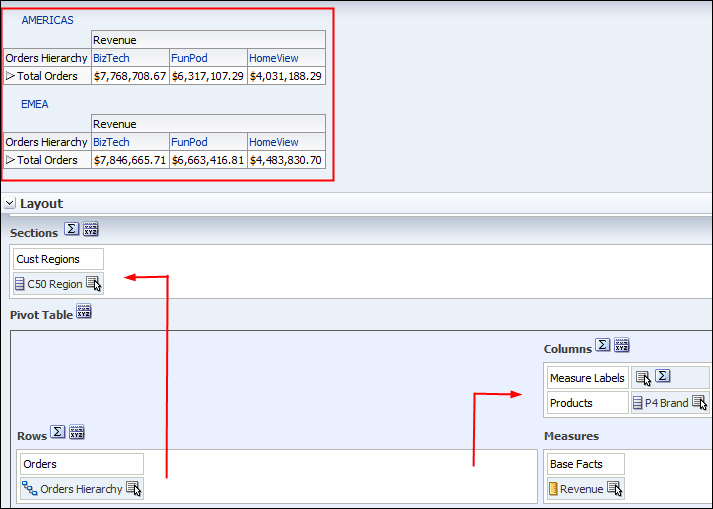Collapse the Layout pane
Screen dimensions: 713x509
click(x=10, y=203)
